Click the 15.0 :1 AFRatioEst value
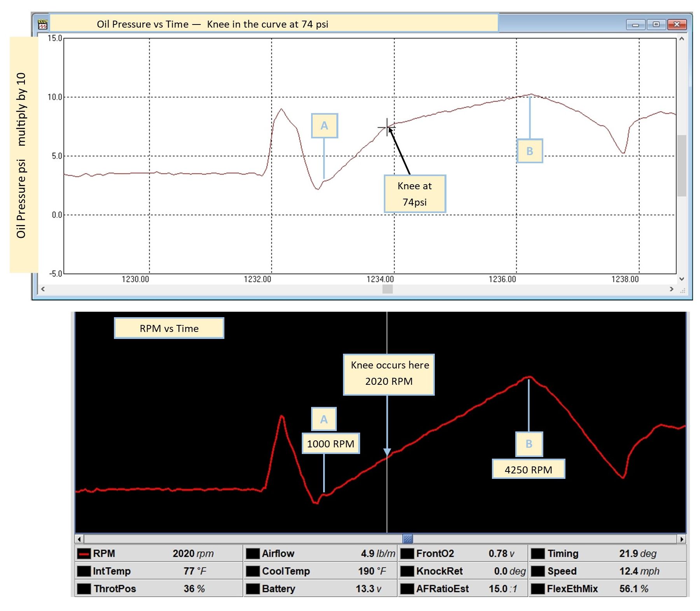700x611 pixels. pyautogui.click(x=503, y=588)
